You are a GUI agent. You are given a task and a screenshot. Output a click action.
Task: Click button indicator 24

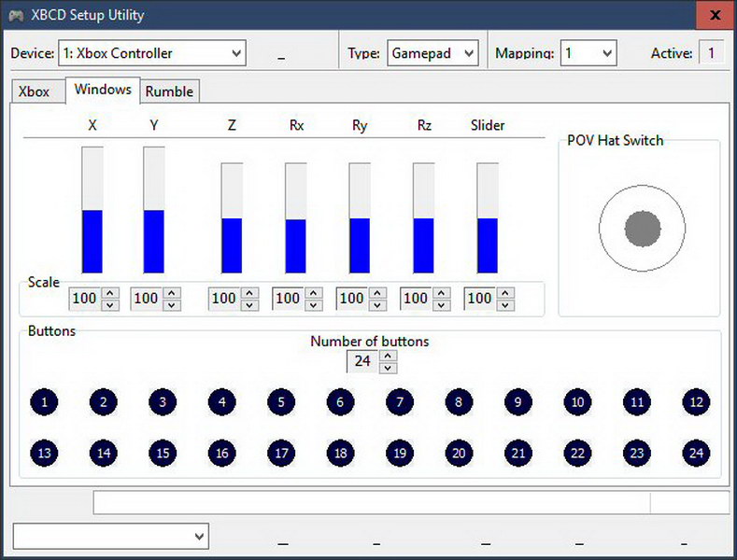click(x=696, y=453)
